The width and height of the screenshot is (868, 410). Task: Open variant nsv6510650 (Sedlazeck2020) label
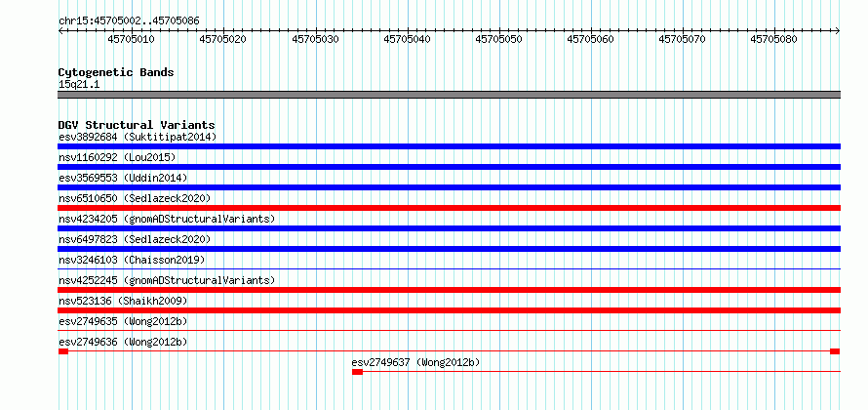(x=135, y=198)
